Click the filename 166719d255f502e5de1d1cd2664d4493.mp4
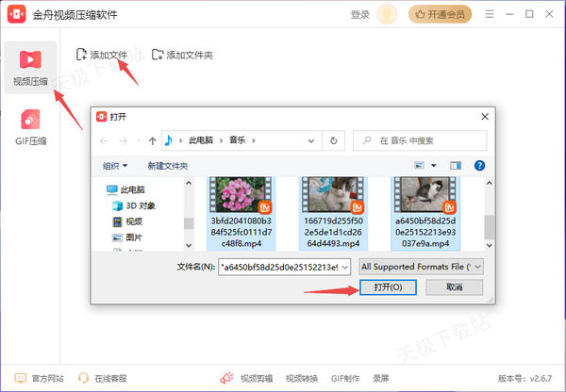 333,232
